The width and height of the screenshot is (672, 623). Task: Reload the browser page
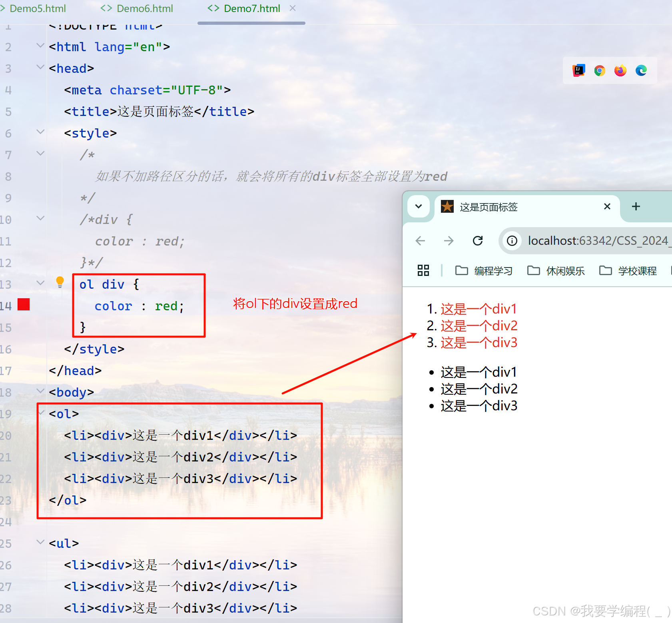[x=478, y=241]
